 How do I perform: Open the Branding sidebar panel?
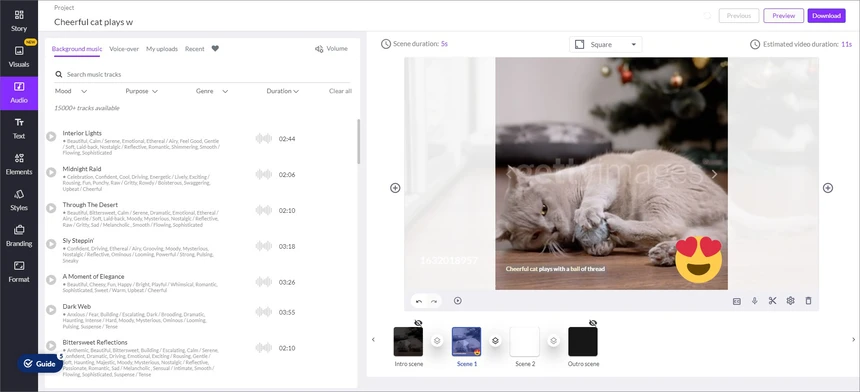point(19,236)
